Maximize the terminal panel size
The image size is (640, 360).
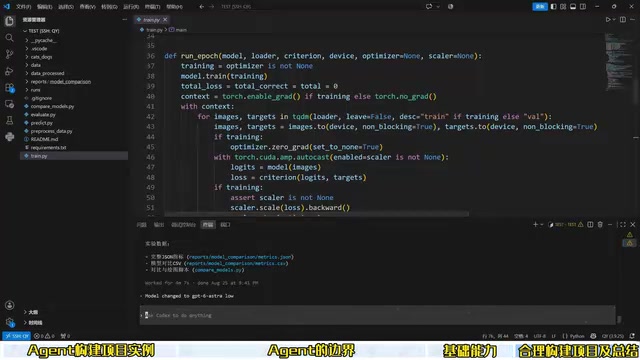[622, 224]
